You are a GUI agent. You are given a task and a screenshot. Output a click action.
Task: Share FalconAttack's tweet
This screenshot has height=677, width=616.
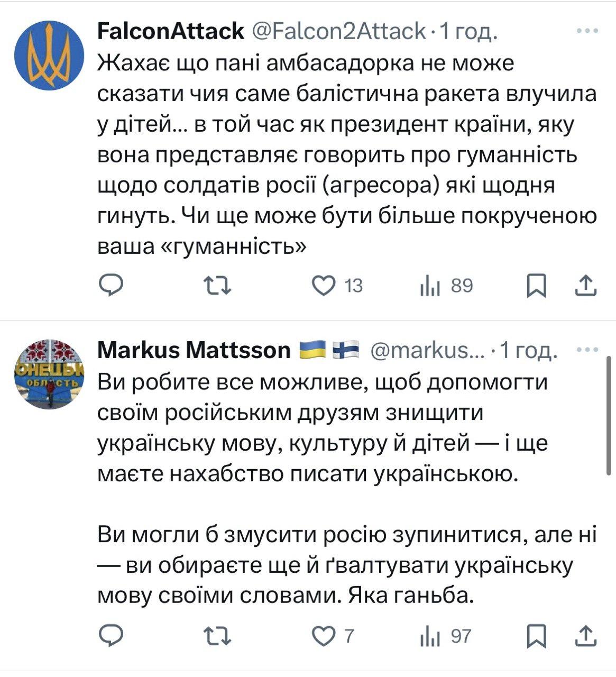pos(586,286)
